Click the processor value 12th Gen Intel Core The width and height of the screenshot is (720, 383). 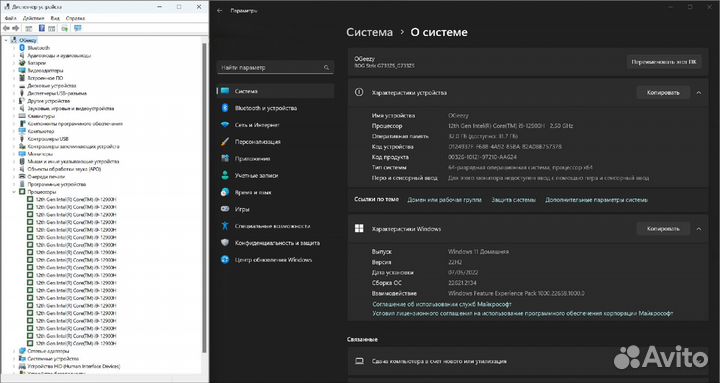[510, 126]
